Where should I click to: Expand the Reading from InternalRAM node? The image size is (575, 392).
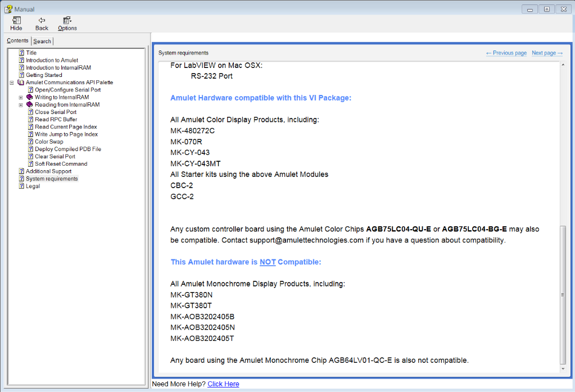21,105
